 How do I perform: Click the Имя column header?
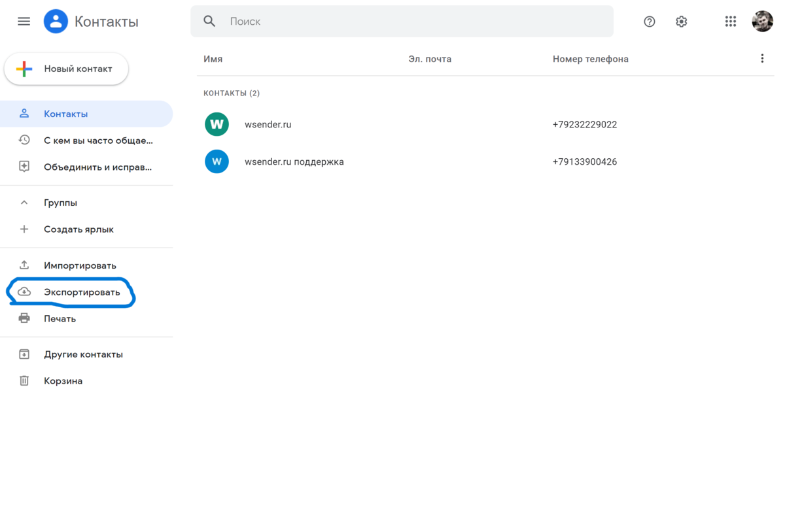pyautogui.click(x=213, y=59)
